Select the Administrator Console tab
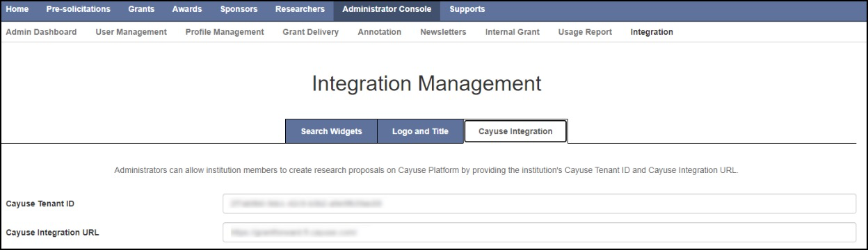This screenshot has width=868, height=250. coord(387,9)
